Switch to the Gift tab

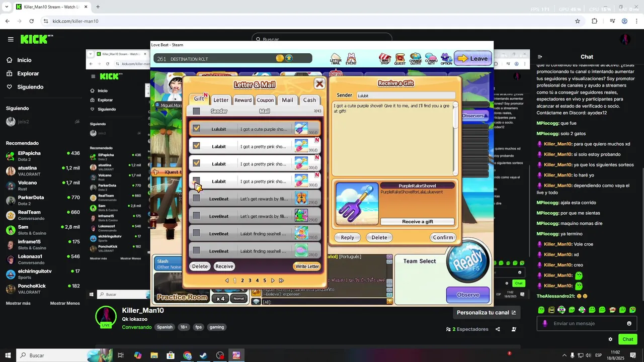[x=199, y=99]
